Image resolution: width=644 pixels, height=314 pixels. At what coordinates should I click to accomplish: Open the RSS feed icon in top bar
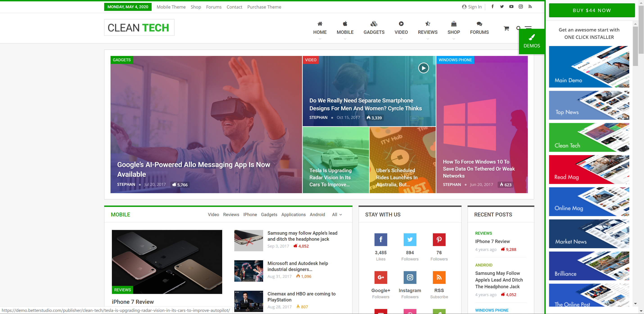coord(530,7)
